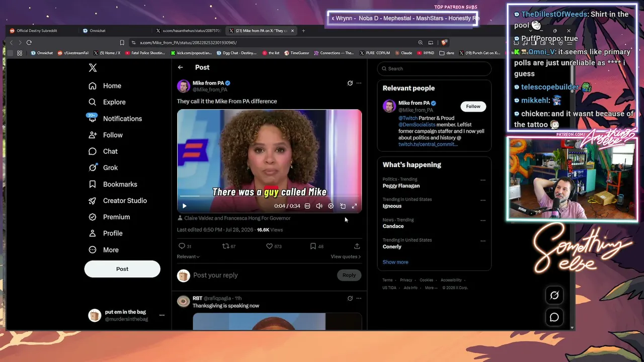644x362 pixels.
Task: Click the grey Reply button
Action: (349, 275)
